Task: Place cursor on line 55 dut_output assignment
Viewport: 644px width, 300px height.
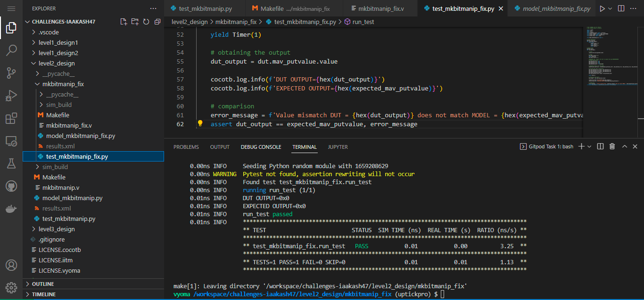Action: pos(274,61)
